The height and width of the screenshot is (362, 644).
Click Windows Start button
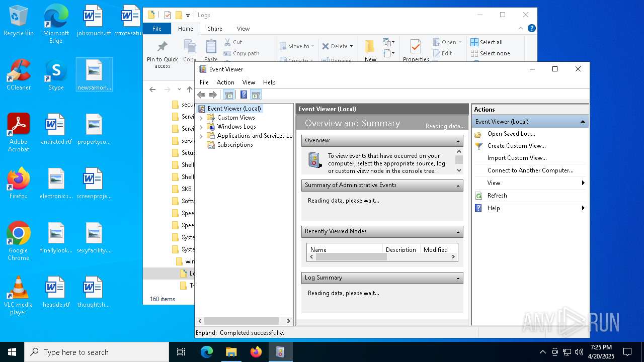[12, 352]
